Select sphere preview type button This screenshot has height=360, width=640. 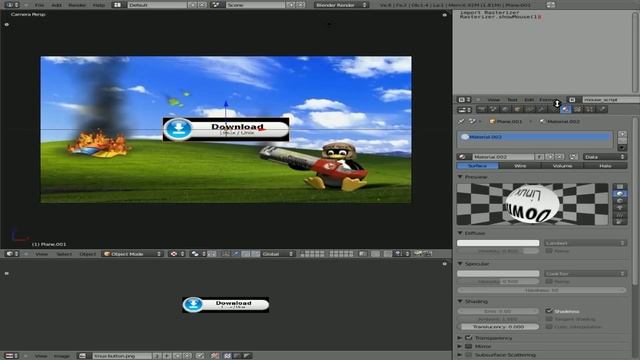(620, 193)
